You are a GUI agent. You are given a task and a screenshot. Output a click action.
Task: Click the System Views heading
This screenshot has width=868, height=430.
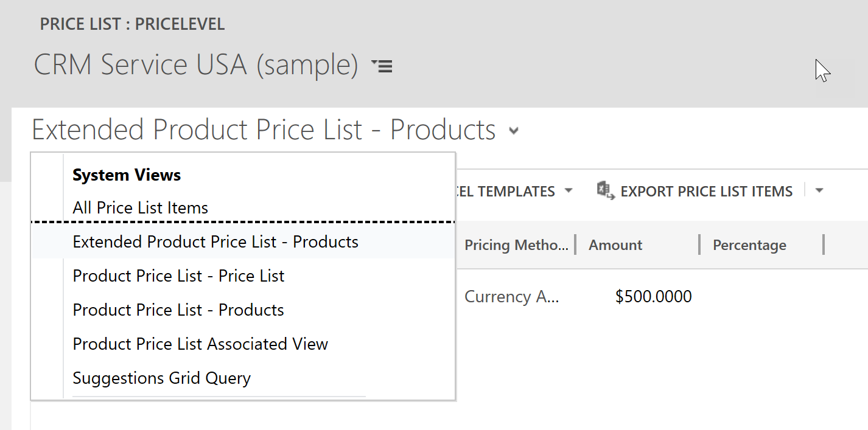pos(126,175)
